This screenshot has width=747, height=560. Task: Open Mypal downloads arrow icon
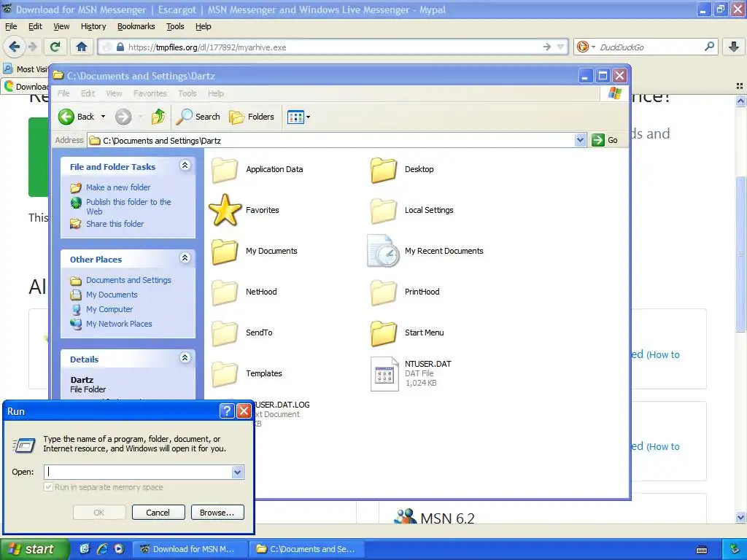tap(734, 47)
